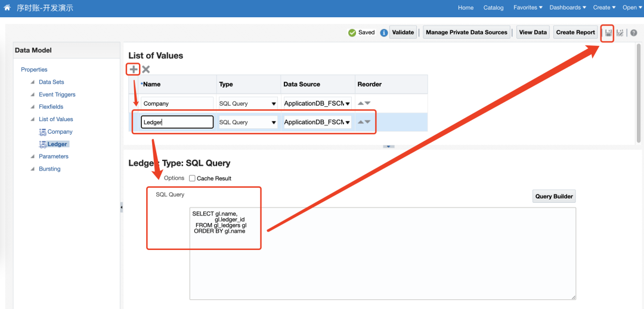Select Flexfields in the tree

coord(51,107)
